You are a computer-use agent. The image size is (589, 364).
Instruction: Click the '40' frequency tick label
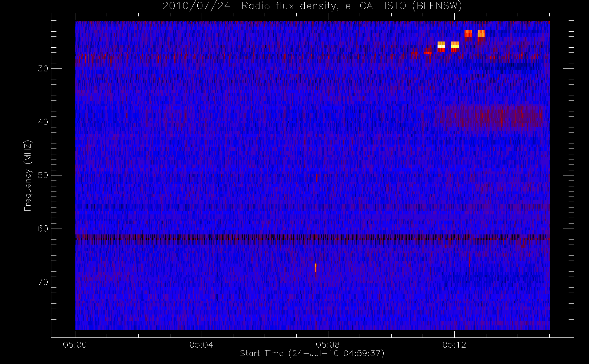tap(43, 122)
